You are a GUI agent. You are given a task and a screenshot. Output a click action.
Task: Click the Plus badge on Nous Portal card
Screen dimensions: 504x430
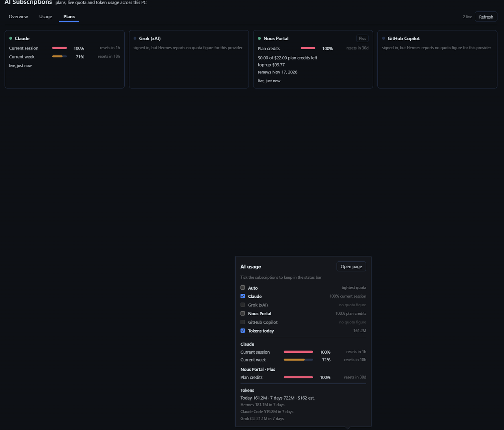pos(362,39)
